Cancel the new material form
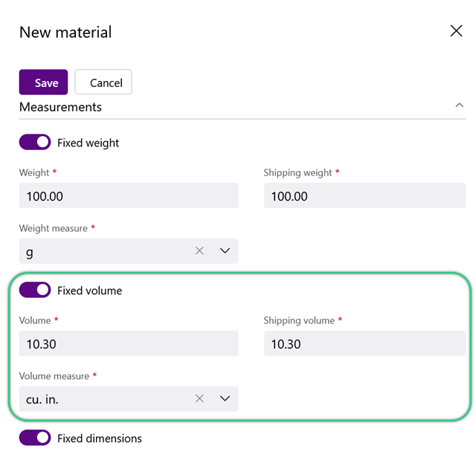 tap(103, 82)
